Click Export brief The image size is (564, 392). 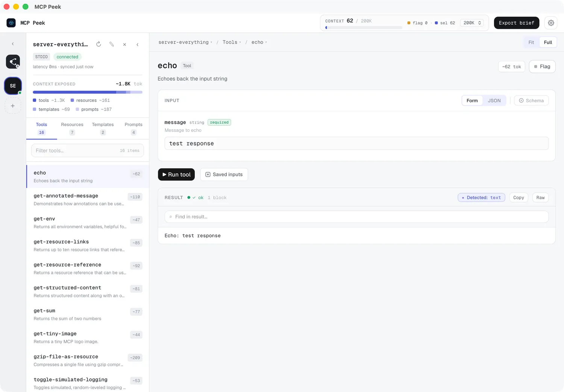pyautogui.click(x=517, y=23)
